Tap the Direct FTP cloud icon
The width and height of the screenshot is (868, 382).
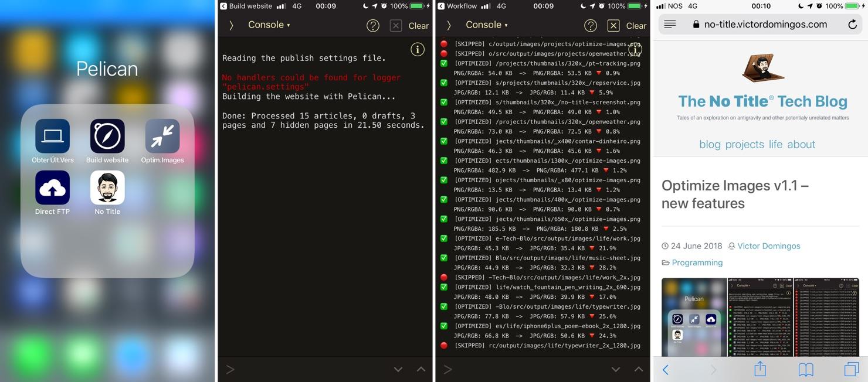click(52, 187)
